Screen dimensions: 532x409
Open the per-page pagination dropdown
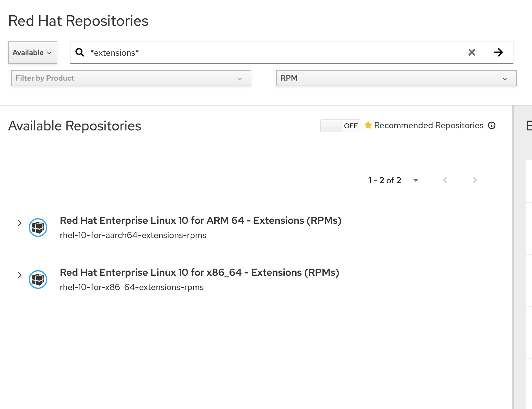point(416,180)
